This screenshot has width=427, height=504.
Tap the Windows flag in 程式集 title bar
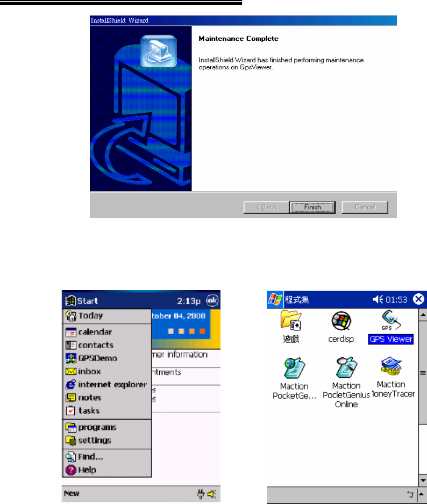tap(275, 300)
